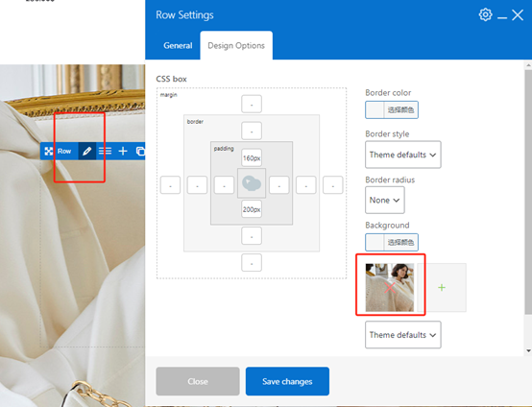Click the padding right input field
532x407 pixels.
[278, 185]
